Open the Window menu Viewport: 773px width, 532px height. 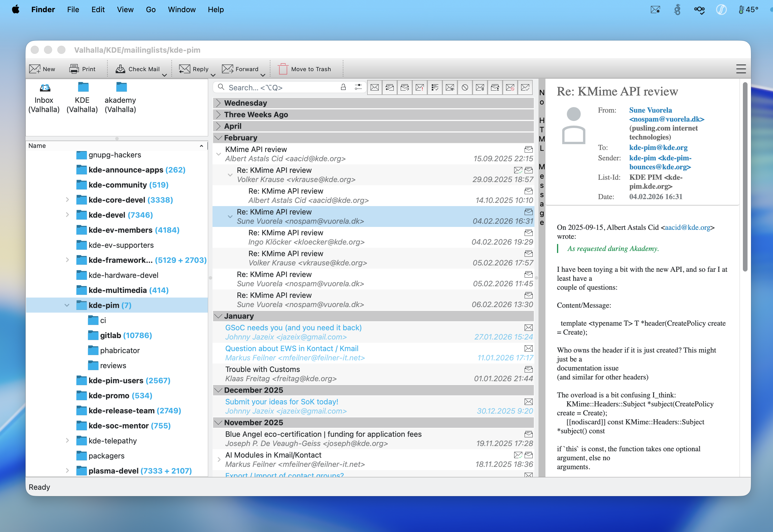coord(182,9)
